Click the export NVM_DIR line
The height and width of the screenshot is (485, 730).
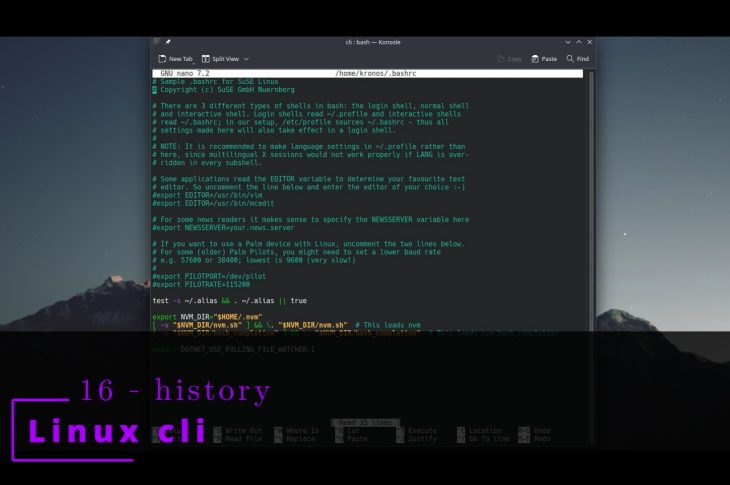(208, 317)
